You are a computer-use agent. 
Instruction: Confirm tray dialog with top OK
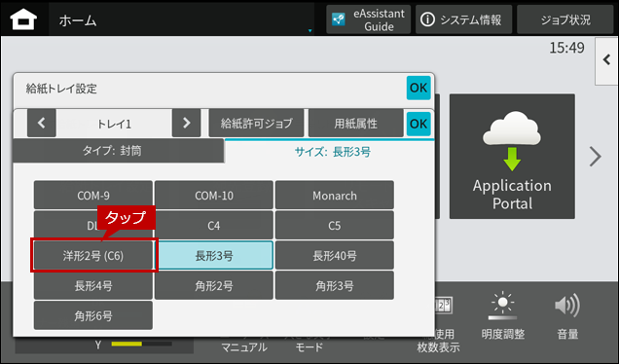[419, 88]
